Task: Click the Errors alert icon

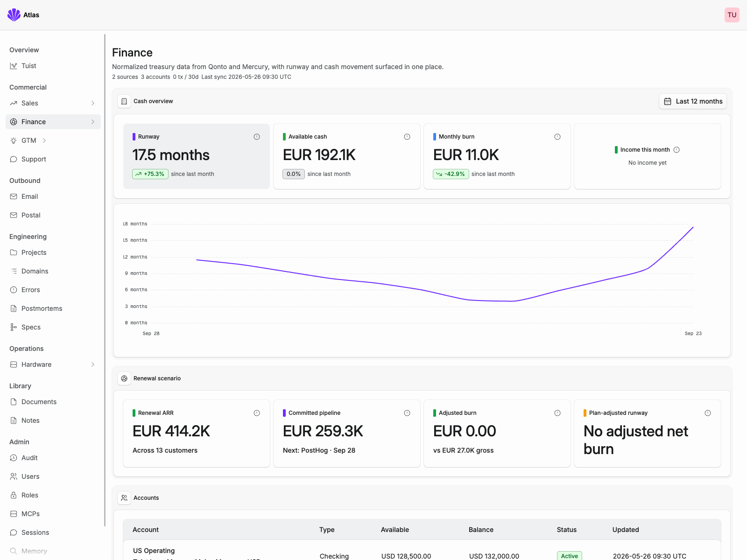Action: (14, 290)
